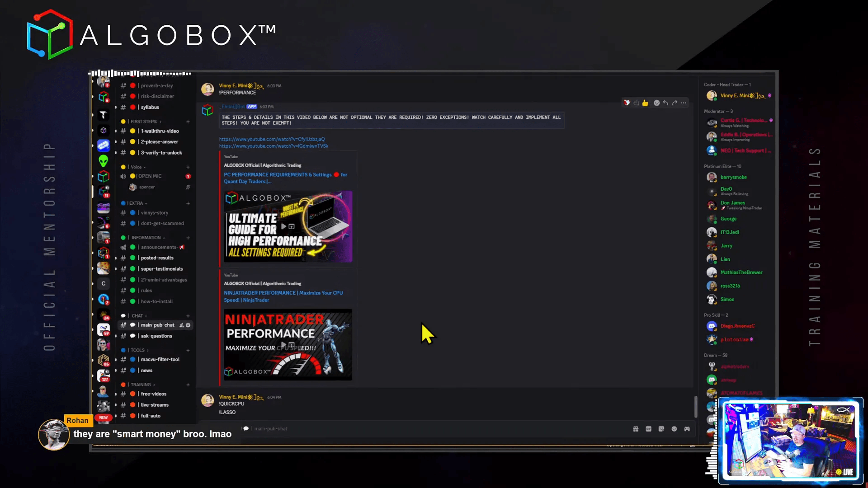Open the gift Nitro icon
868x488 pixels.
coord(636,429)
